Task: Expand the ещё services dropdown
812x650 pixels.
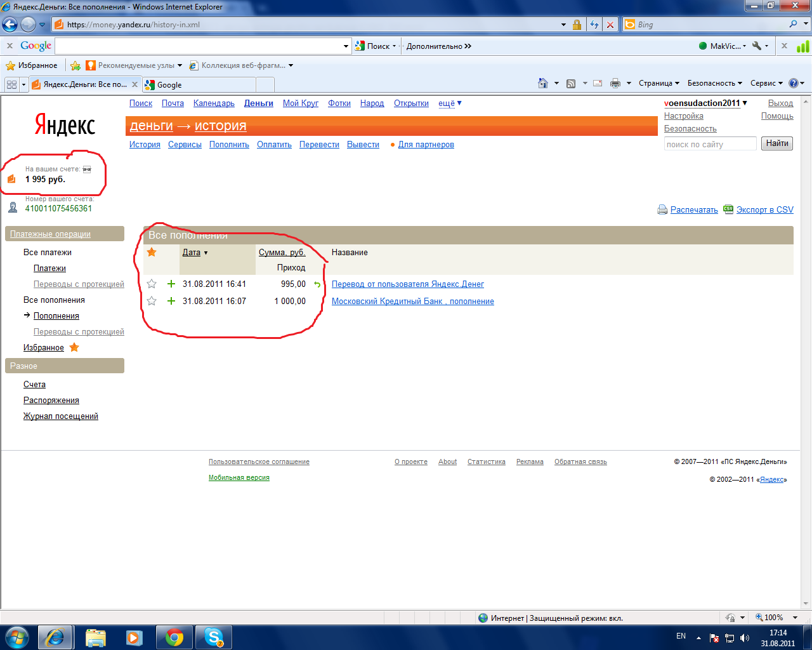Action: 450,103
